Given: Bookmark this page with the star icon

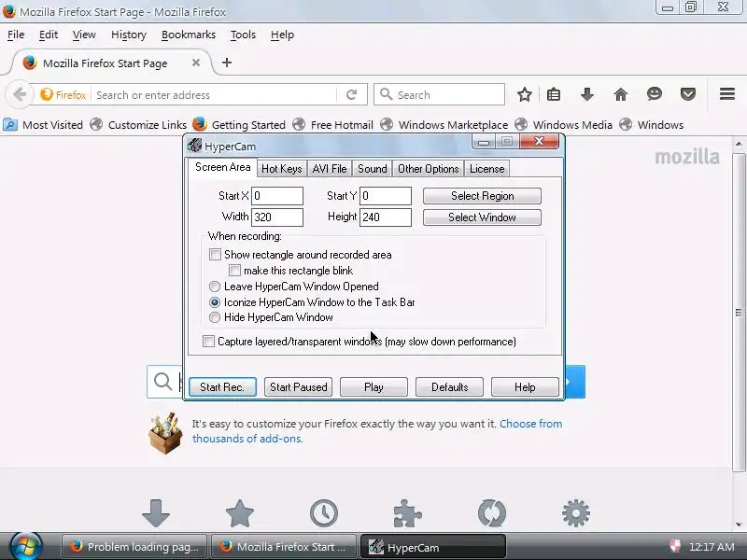Looking at the screenshot, I should tap(525, 95).
